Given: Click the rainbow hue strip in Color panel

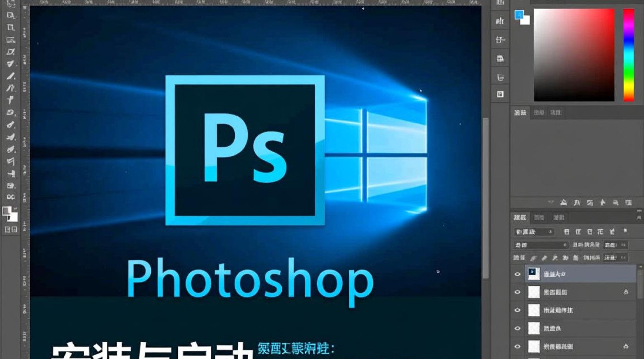Looking at the screenshot, I should pyautogui.click(x=628, y=55).
